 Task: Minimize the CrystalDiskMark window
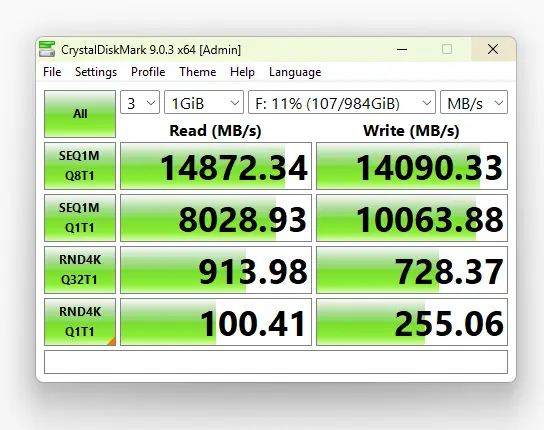pos(402,49)
